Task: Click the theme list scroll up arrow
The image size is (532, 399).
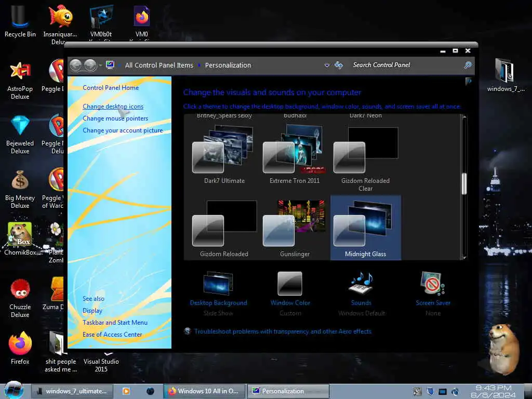Action: click(464, 117)
